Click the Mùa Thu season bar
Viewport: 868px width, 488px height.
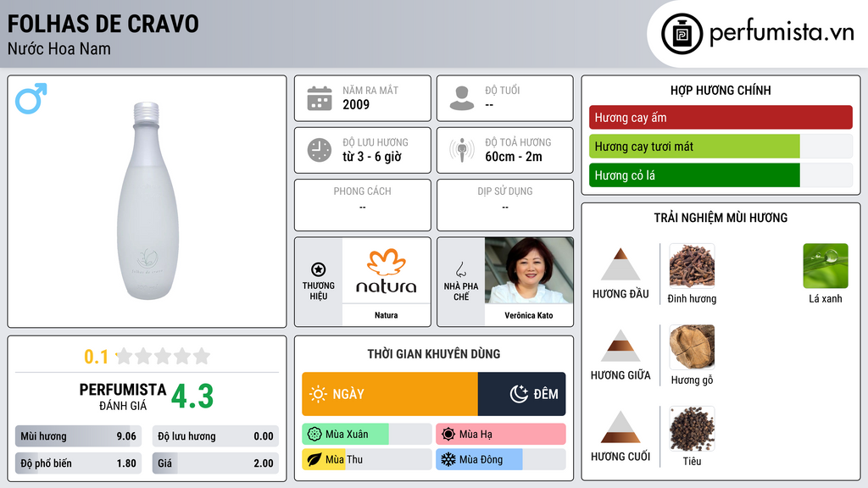click(366, 460)
